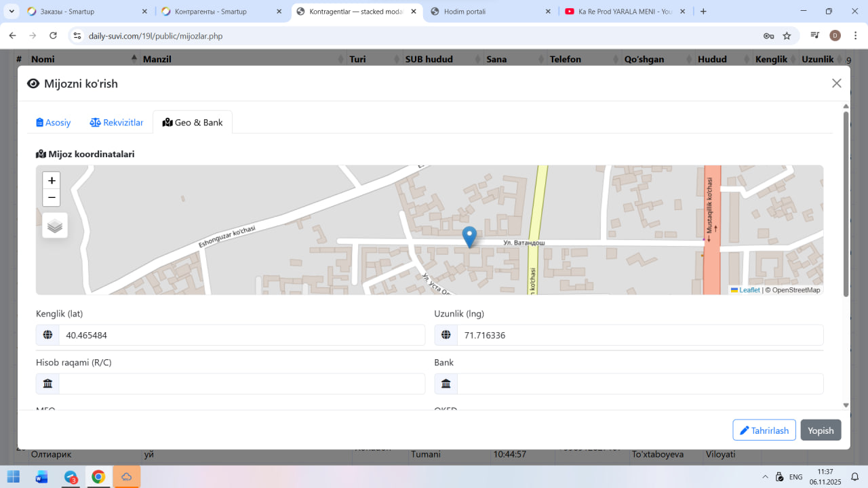Click the modal scrollbar down arrow
868x488 pixels.
[x=846, y=405]
